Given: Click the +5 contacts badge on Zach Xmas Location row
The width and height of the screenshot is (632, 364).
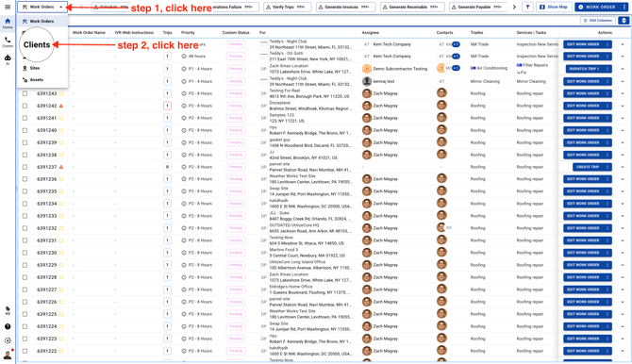Looking at the screenshot, I should click(x=456, y=68).
